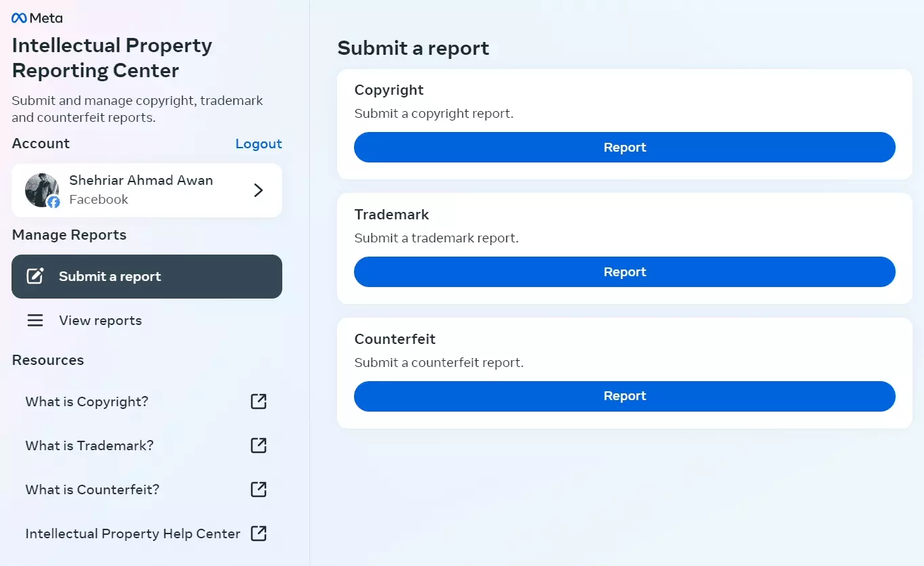924x566 pixels.
Task: Click the Meta logo
Action: pos(37,18)
